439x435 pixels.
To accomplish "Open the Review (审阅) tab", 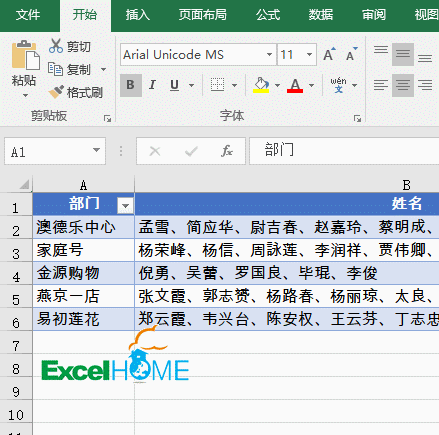I will coord(374,15).
